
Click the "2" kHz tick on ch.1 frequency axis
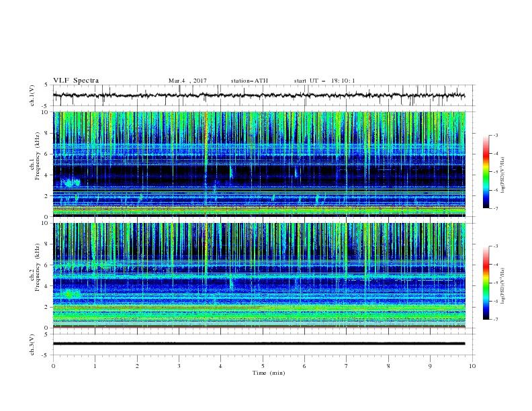pyautogui.click(x=46, y=195)
